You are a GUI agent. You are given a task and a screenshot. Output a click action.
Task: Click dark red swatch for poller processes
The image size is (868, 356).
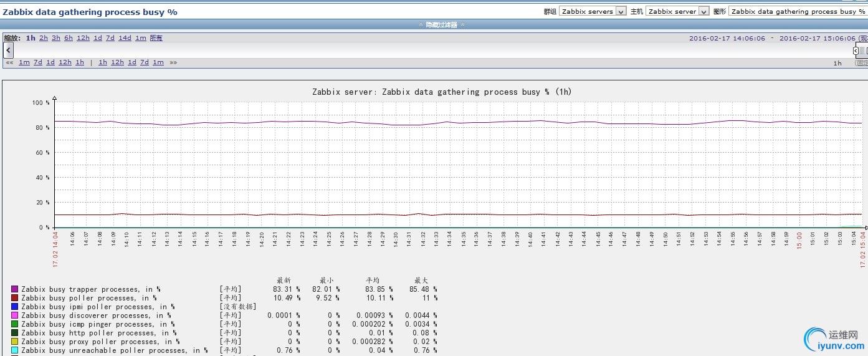coord(14,298)
